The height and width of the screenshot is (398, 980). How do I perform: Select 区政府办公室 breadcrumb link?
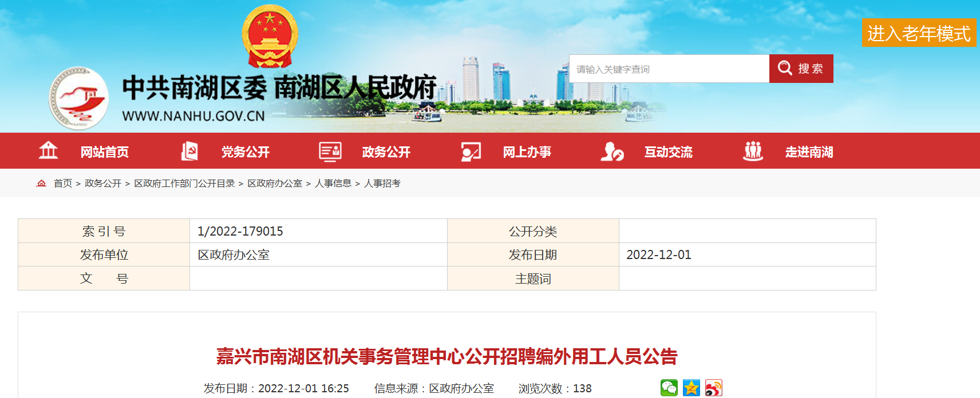pyautogui.click(x=275, y=184)
